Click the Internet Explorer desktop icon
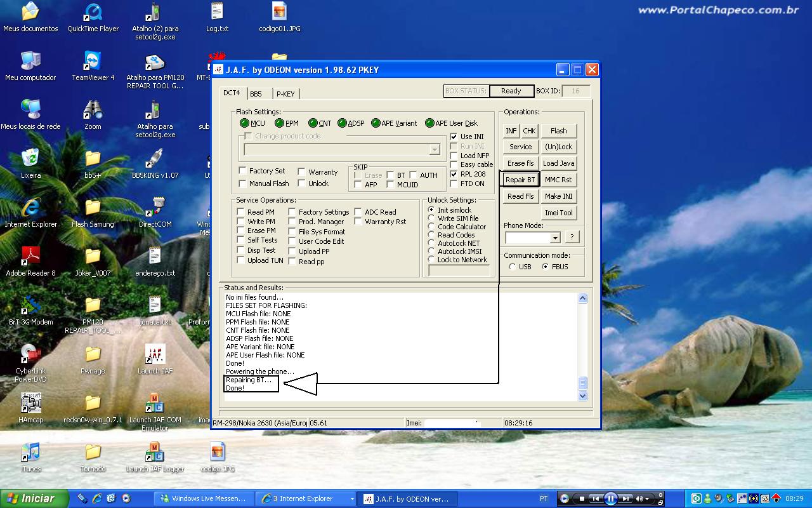 pyautogui.click(x=30, y=213)
